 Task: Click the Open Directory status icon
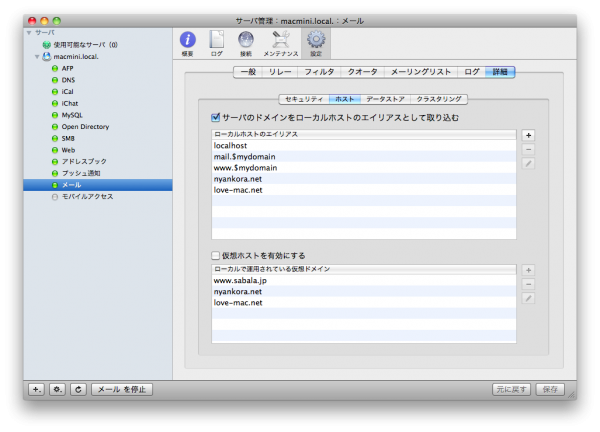pyautogui.click(x=55, y=127)
